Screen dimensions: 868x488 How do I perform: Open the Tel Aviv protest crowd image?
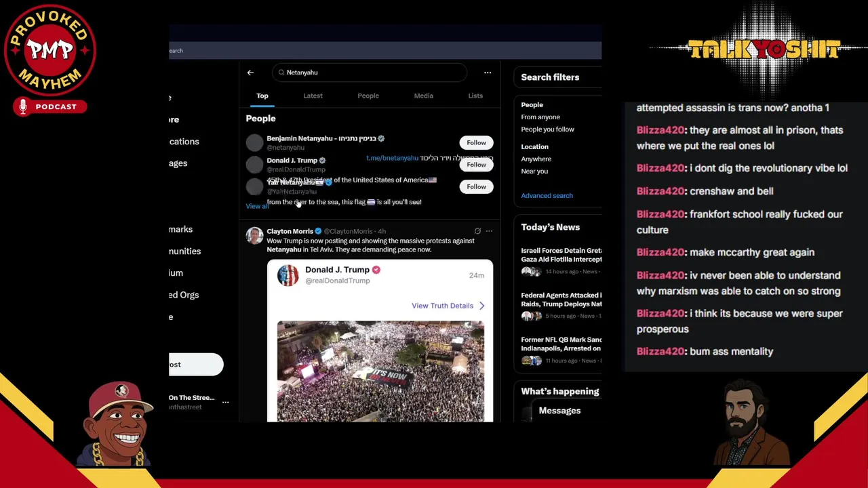pos(380,371)
